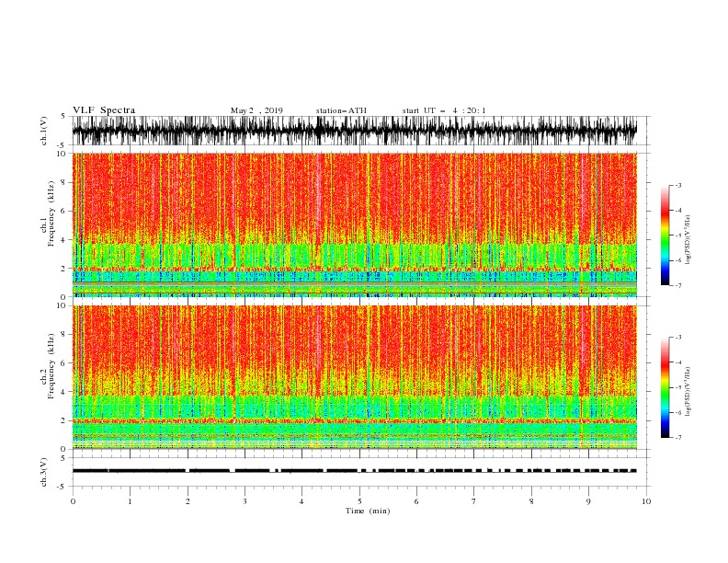Click the ch.2 "Frequency (kHz)" axis label

tap(51, 365)
